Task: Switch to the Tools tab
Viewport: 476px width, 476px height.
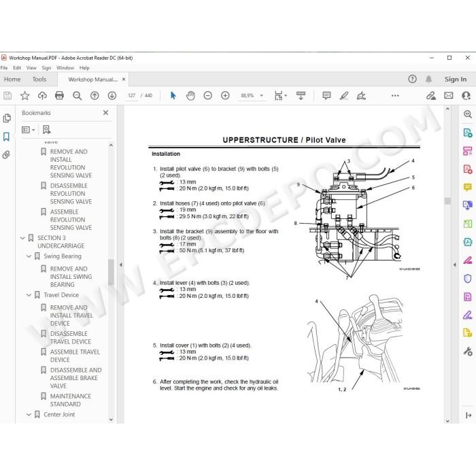Action: point(39,80)
